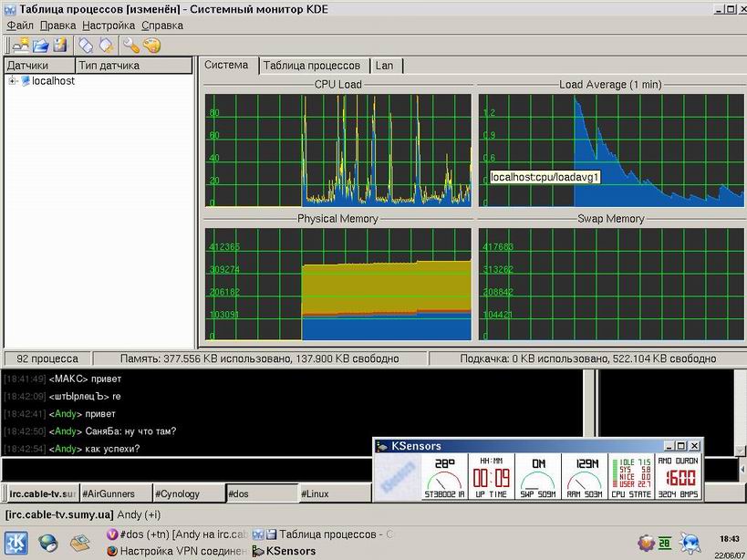The image size is (747, 560).
Task: Switch to the Таблица процессов tab
Action: (x=311, y=66)
